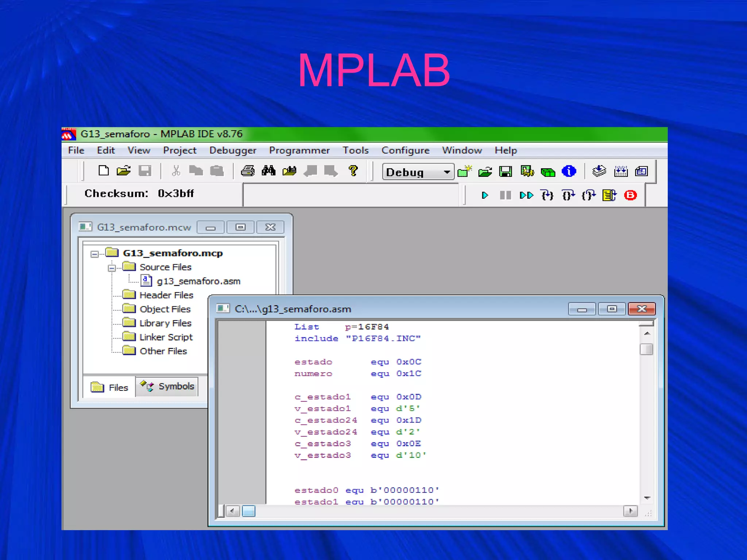
Task: Collapse the Source Files tree node
Action: click(x=112, y=268)
